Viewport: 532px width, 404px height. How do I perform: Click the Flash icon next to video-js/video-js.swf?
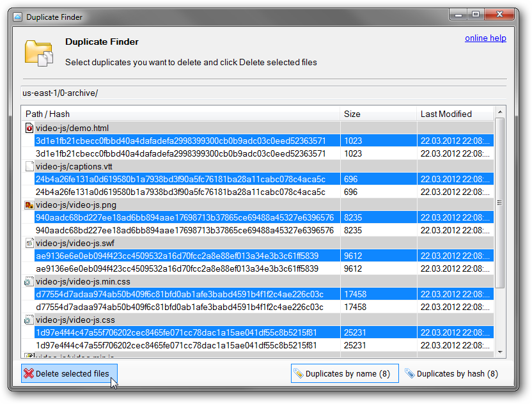point(29,242)
